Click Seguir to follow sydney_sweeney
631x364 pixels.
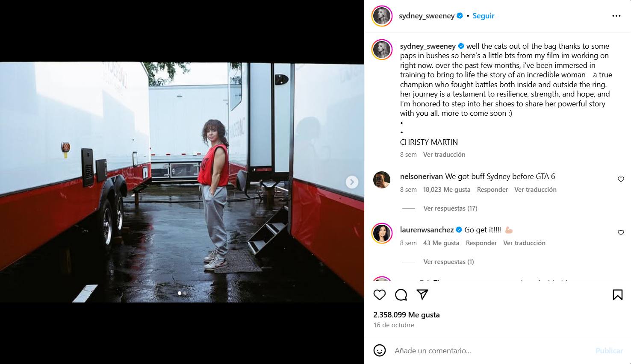483,16
